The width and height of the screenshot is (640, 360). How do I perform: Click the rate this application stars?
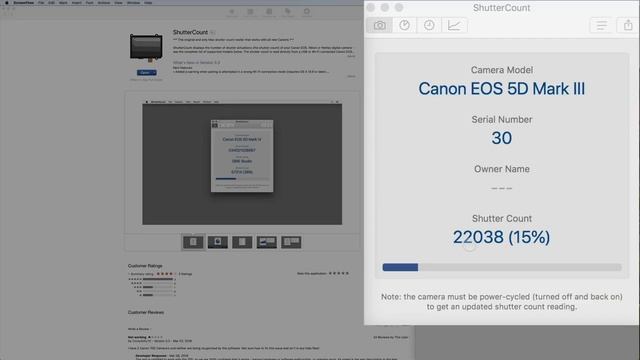coord(339,273)
